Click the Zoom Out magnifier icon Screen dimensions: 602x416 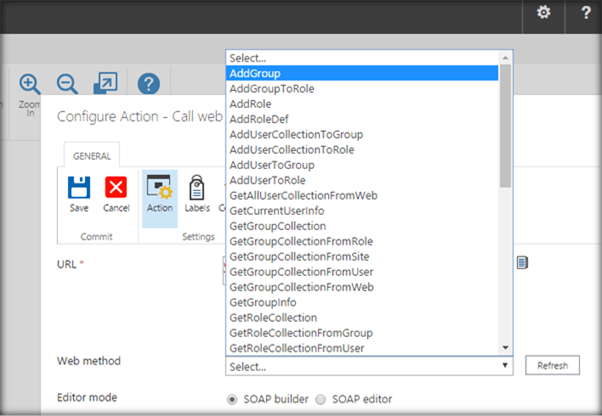pos(67,84)
